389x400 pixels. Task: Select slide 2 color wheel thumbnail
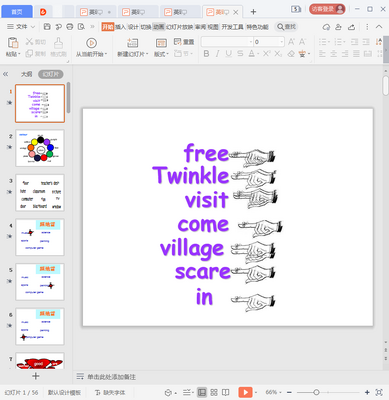tap(40, 148)
